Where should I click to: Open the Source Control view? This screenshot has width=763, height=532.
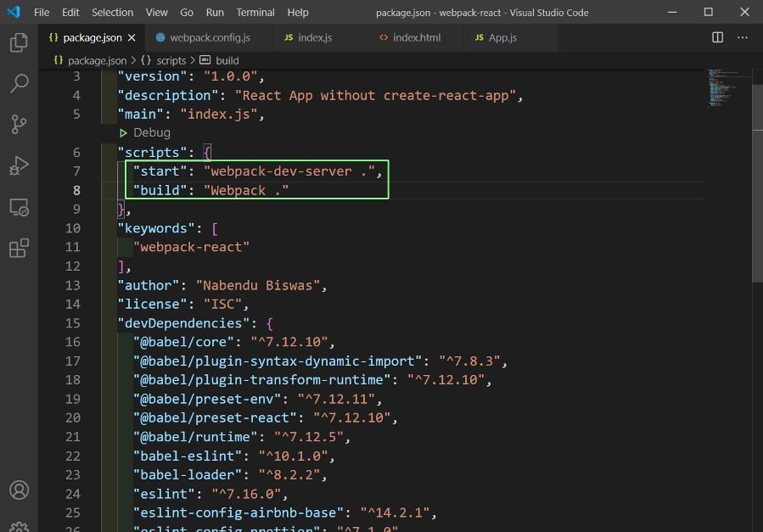click(x=19, y=125)
